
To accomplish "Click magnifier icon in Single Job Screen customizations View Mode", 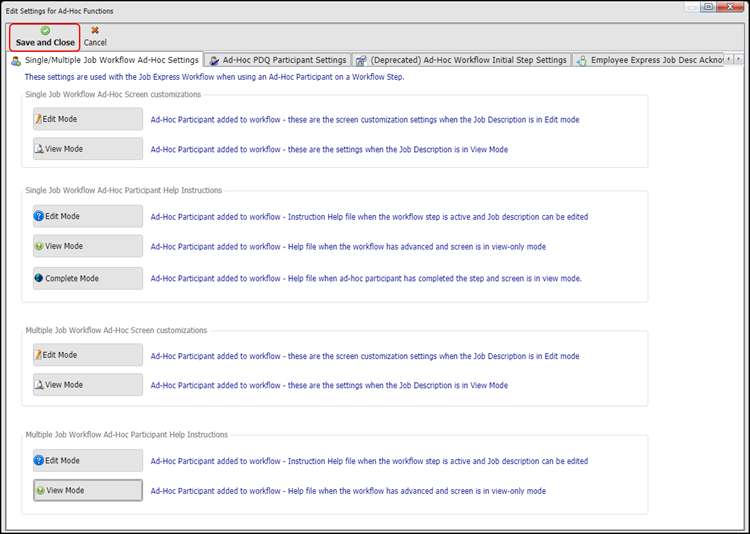I will 39,149.
